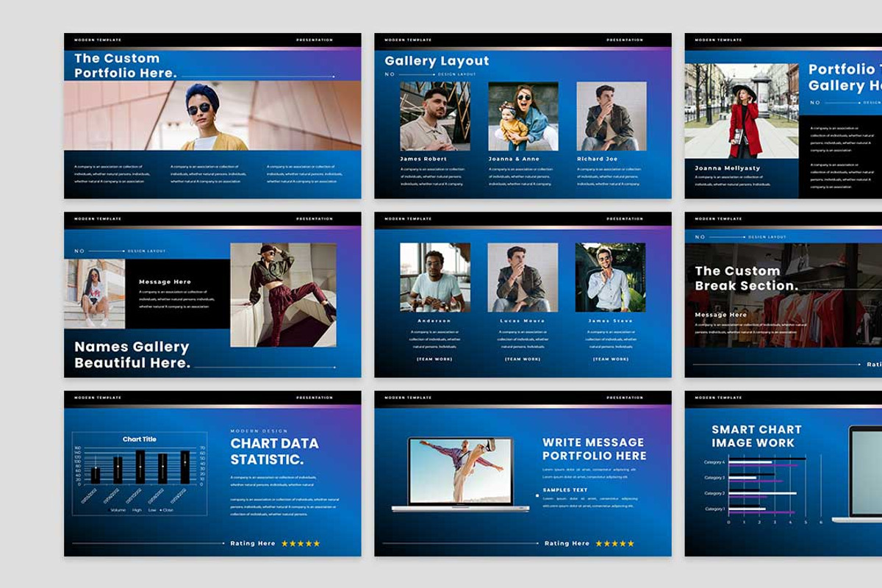Viewport: 882px width, 588px height.
Task: Click the photo of woman sitting on steps
Action: 95,294
